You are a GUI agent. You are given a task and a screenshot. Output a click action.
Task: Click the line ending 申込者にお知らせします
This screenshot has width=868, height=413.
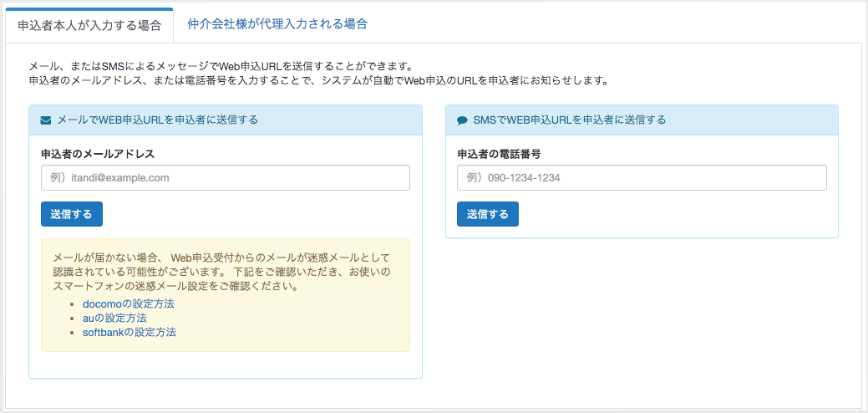pos(319,81)
